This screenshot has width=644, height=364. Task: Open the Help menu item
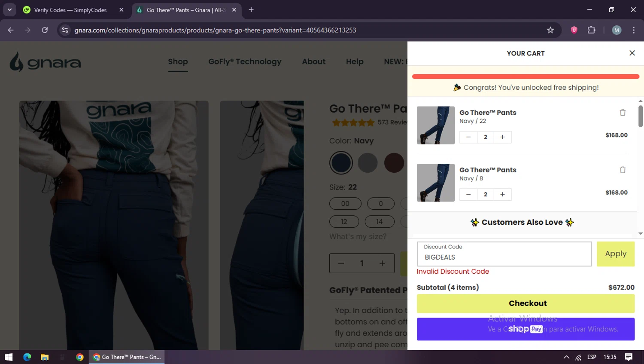click(x=355, y=61)
